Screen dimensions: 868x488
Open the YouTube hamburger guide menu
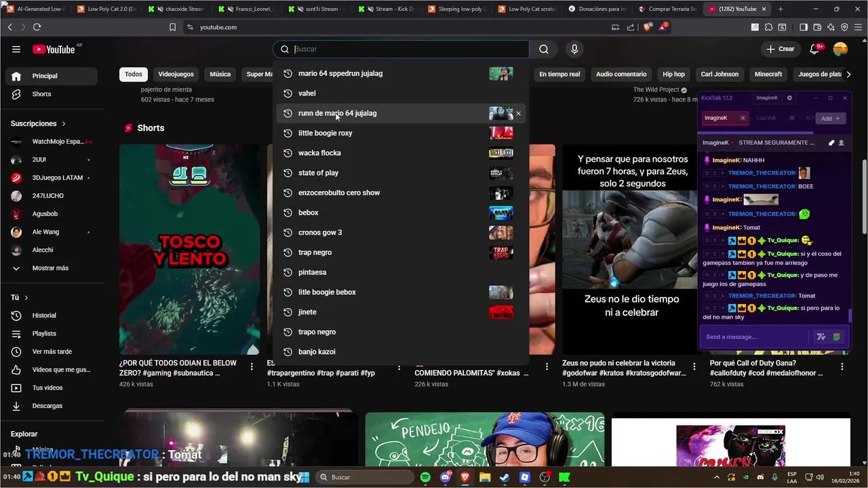point(16,49)
